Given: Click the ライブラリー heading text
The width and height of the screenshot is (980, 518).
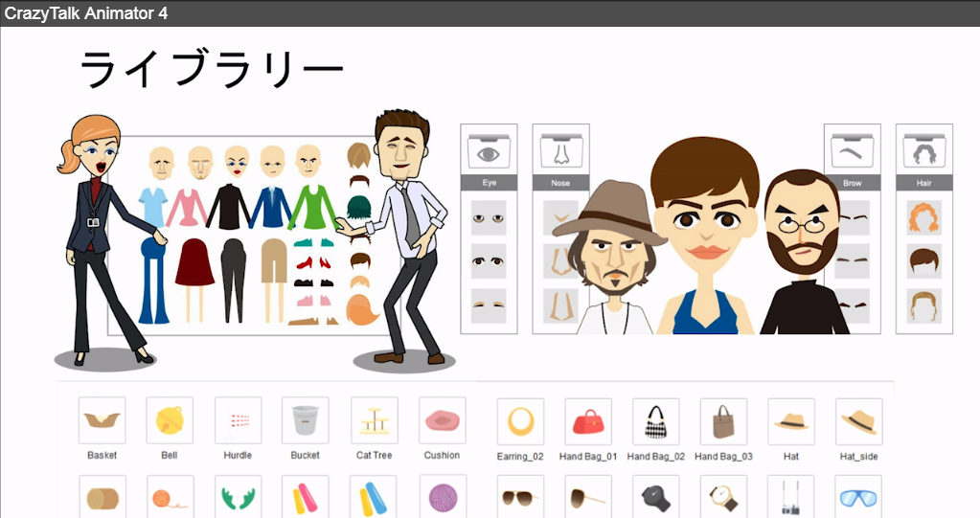Looking at the screenshot, I should pyautogui.click(x=212, y=69).
